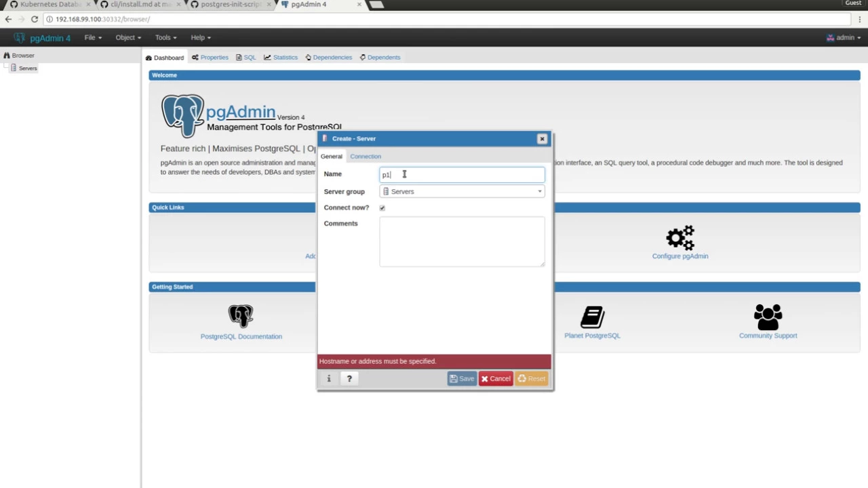Click the pgAdmin 4 elephant logo in navbar
The width and height of the screenshot is (868, 488).
tap(19, 37)
